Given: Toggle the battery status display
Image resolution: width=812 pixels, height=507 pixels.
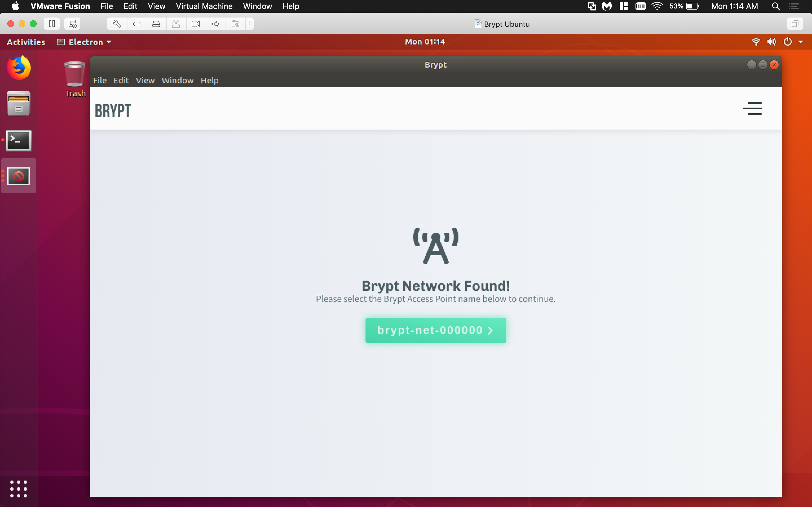Looking at the screenshot, I should [685, 6].
